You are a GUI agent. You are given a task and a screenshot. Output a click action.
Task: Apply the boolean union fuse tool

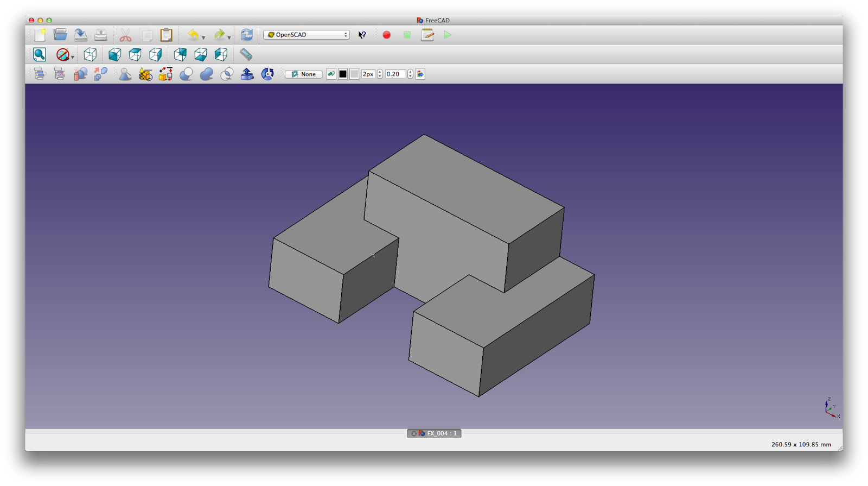click(x=206, y=74)
